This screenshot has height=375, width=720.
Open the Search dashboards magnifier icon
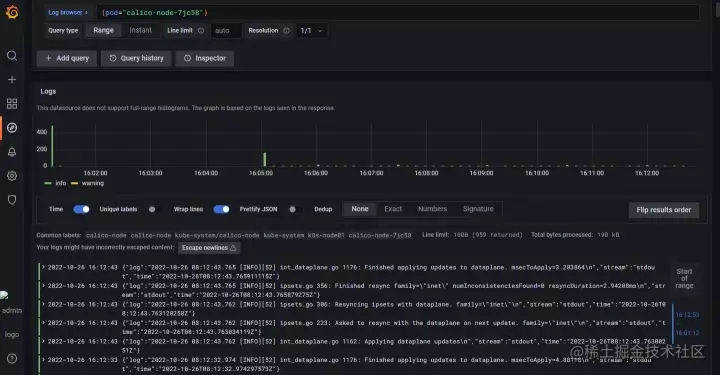click(x=12, y=56)
